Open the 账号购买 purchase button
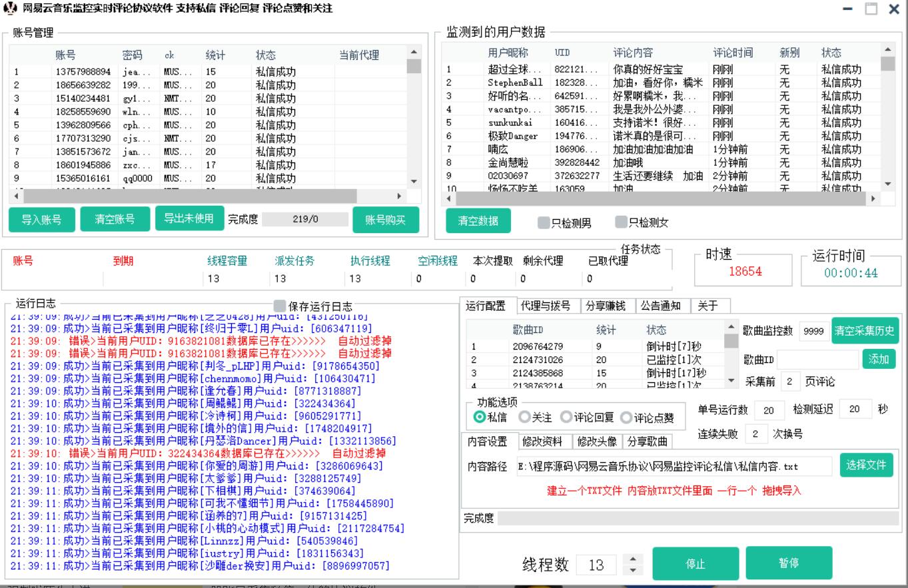The width and height of the screenshot is (908, 588). coord(385,220)
